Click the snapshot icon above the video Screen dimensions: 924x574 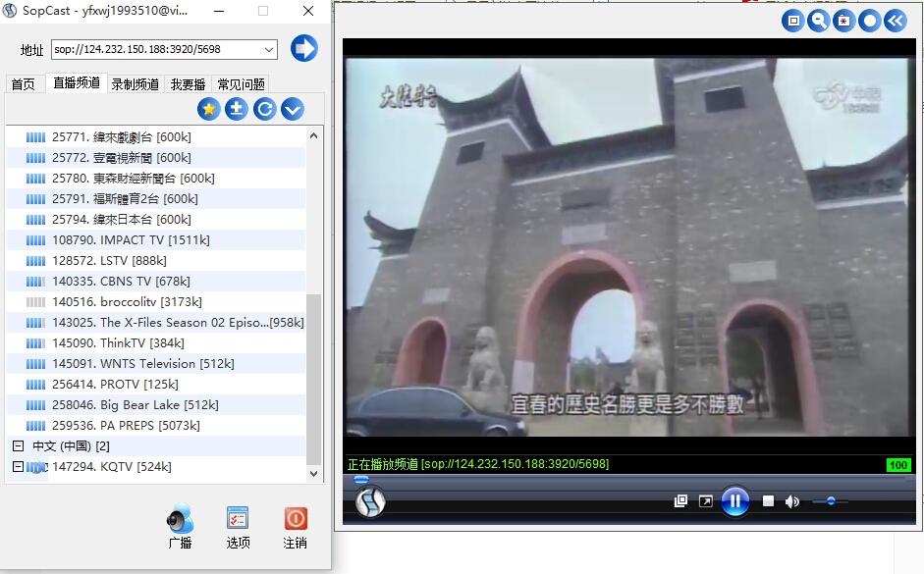[x=843, y=22]
